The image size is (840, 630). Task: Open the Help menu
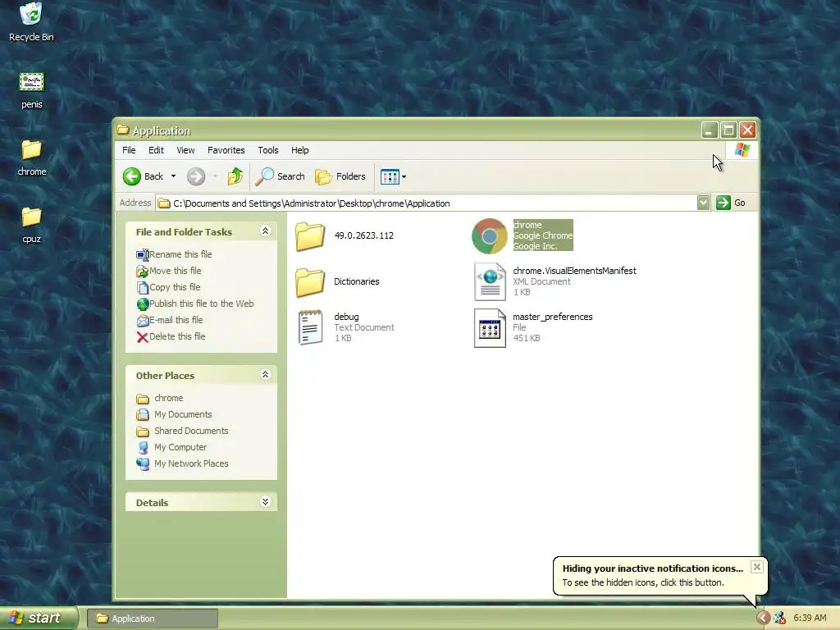tap(300, 150)
